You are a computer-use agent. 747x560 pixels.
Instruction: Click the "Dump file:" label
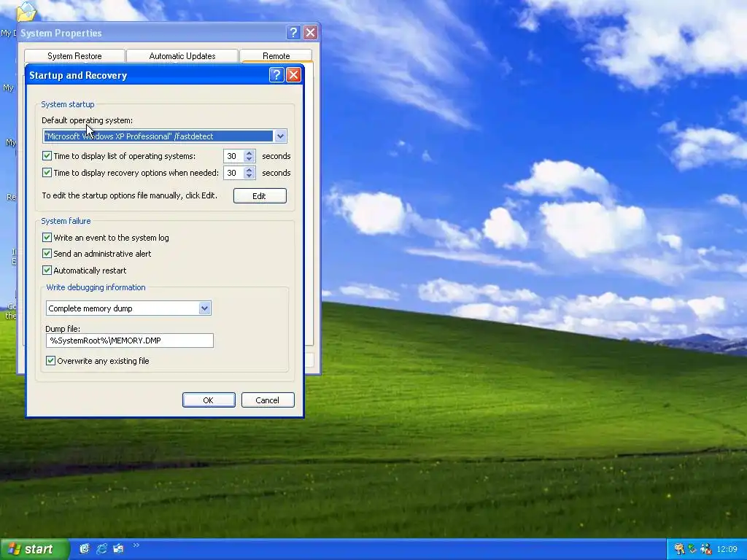point(63,329)
